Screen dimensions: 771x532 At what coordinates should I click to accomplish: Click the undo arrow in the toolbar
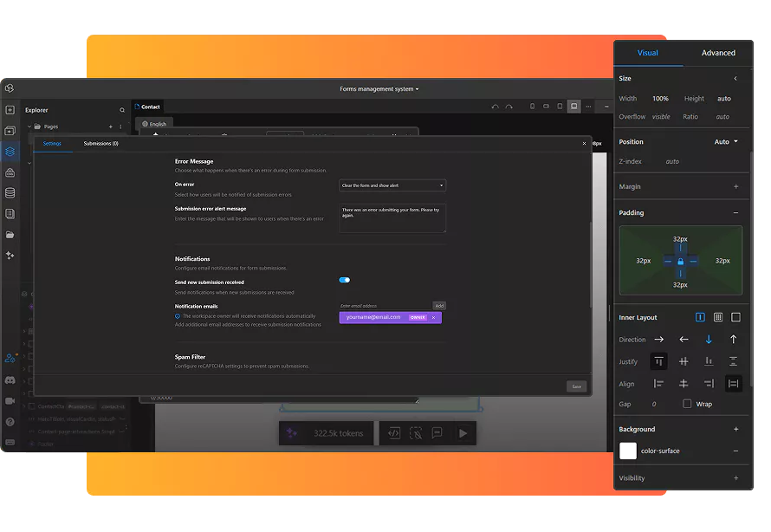pyautogui.click(x=494, y=106)
